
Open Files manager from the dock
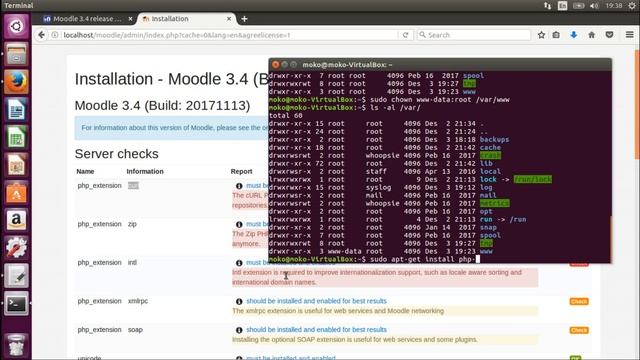point(16,54)
